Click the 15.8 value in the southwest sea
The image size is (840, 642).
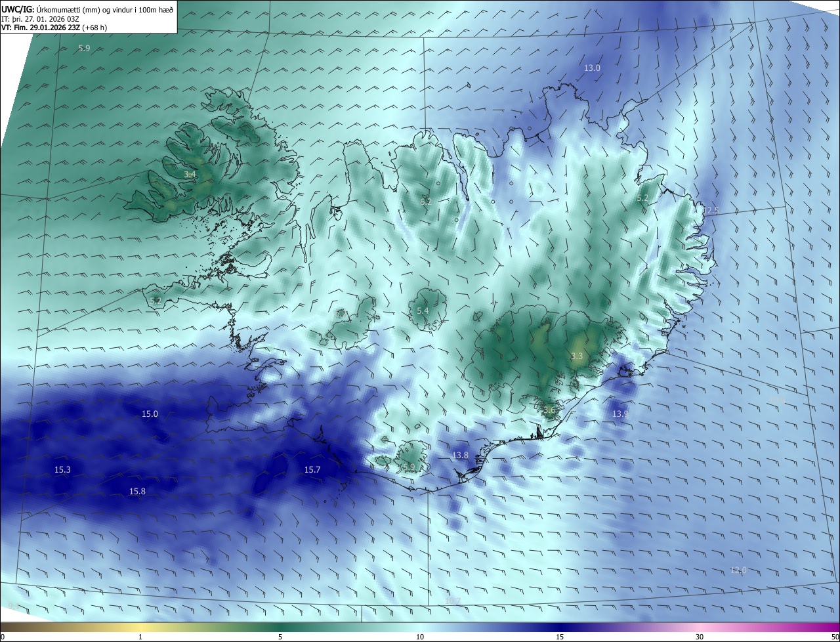click(137, 491)
